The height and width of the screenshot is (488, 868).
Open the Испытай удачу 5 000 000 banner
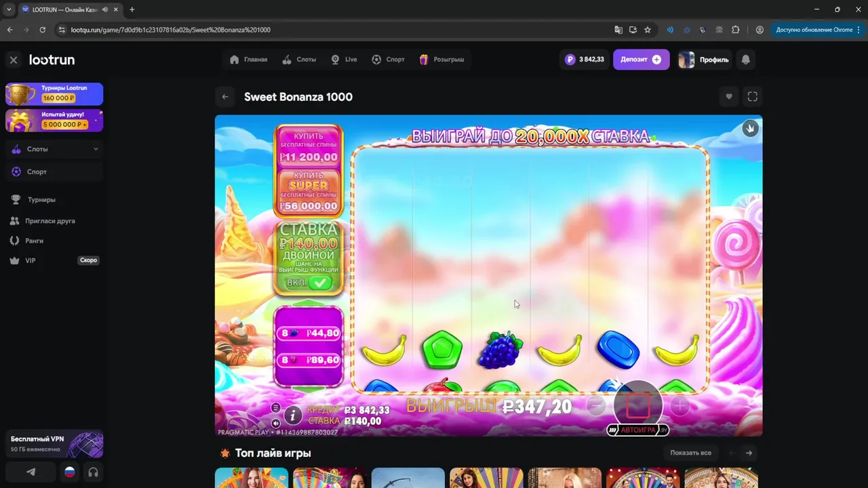(x=54, y=120)
